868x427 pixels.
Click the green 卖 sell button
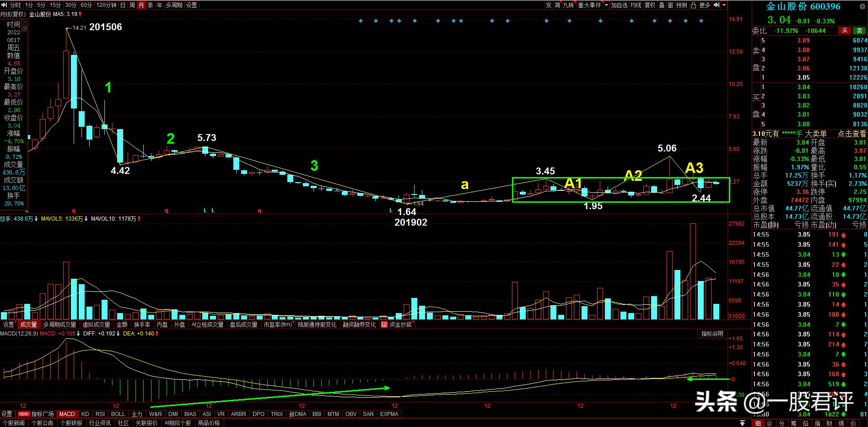point(858,31)
